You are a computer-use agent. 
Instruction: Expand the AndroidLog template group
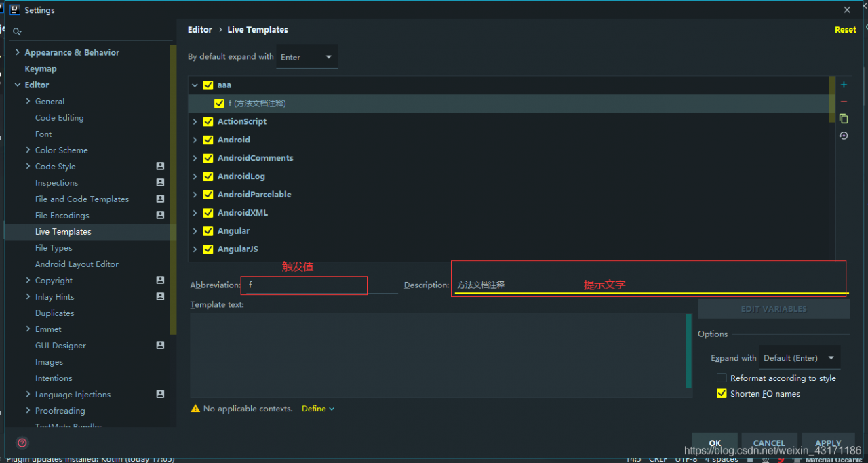coord(195,176)
